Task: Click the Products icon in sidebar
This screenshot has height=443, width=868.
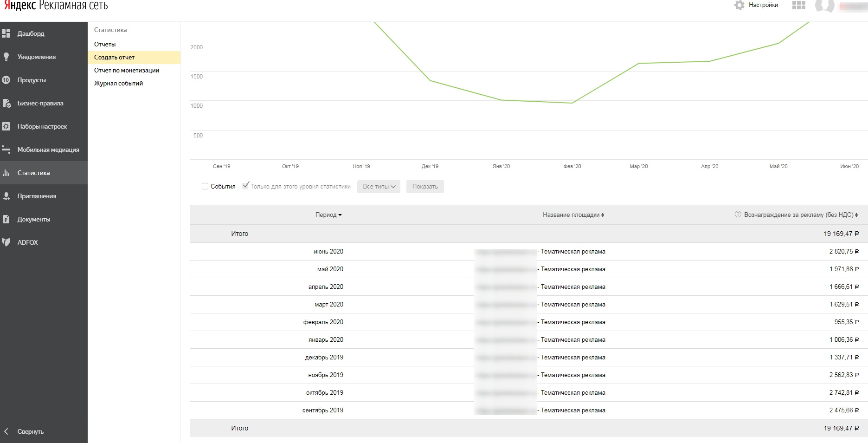Action: (6, 80)
